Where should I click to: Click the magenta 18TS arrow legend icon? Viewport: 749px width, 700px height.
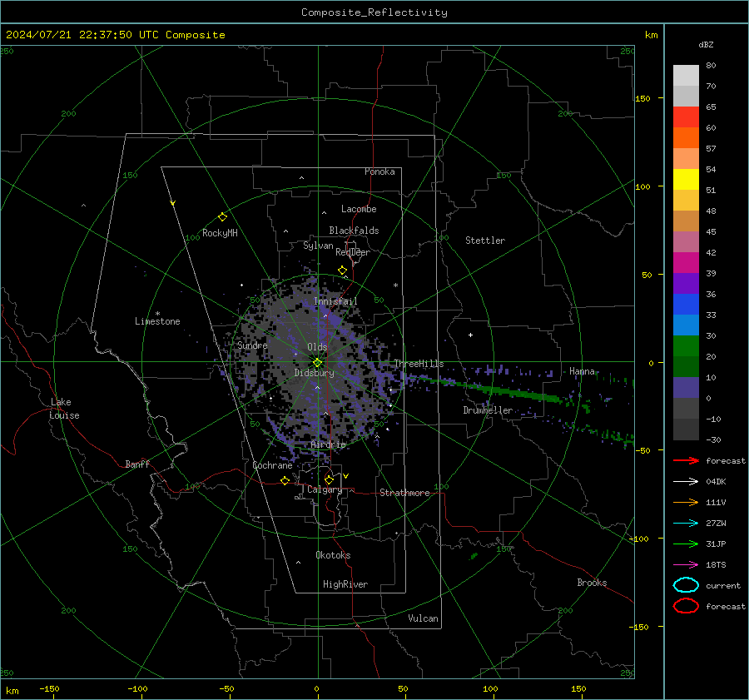click(686, 565)
